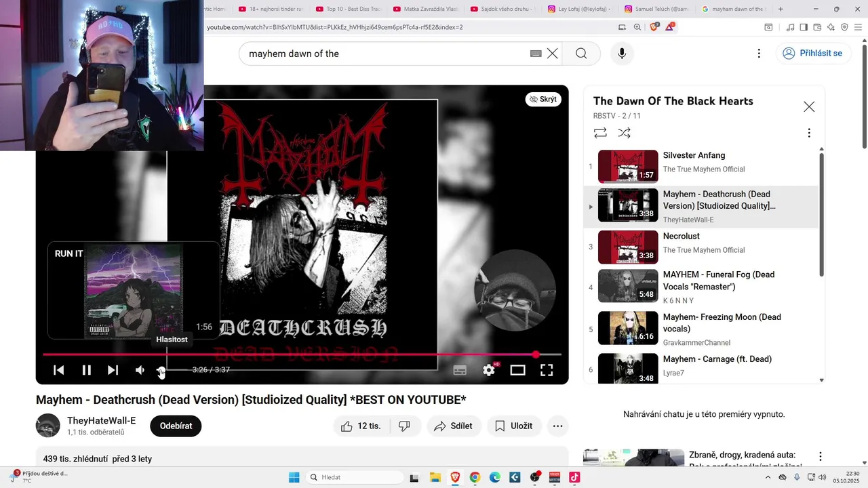868x488 pixels.
Task: Play MAYHEM - Funeral Fog (Dead Vocals Remaster)
Action: (701, 287)
